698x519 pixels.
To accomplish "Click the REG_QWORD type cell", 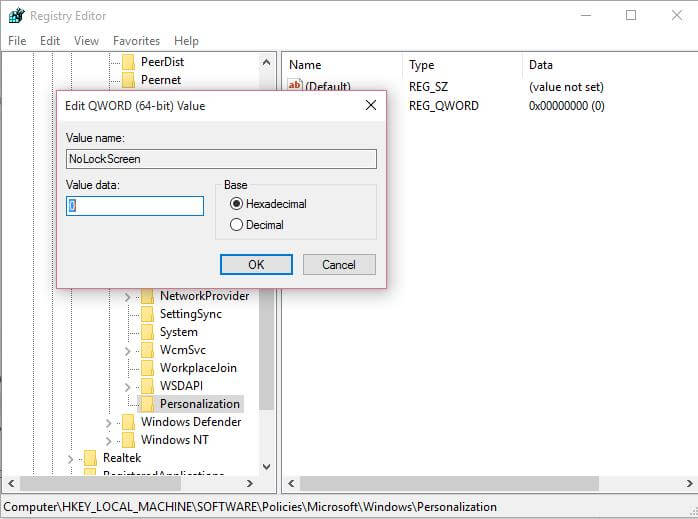I will 444,106.
